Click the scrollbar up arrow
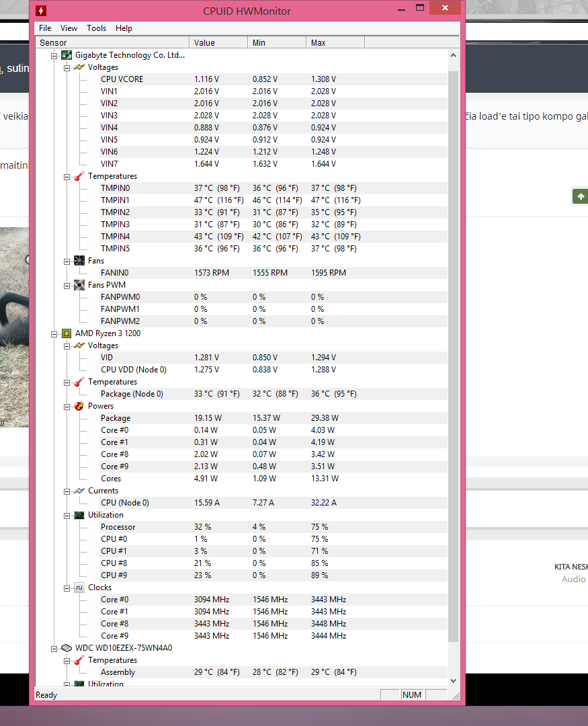 [454, 55]
